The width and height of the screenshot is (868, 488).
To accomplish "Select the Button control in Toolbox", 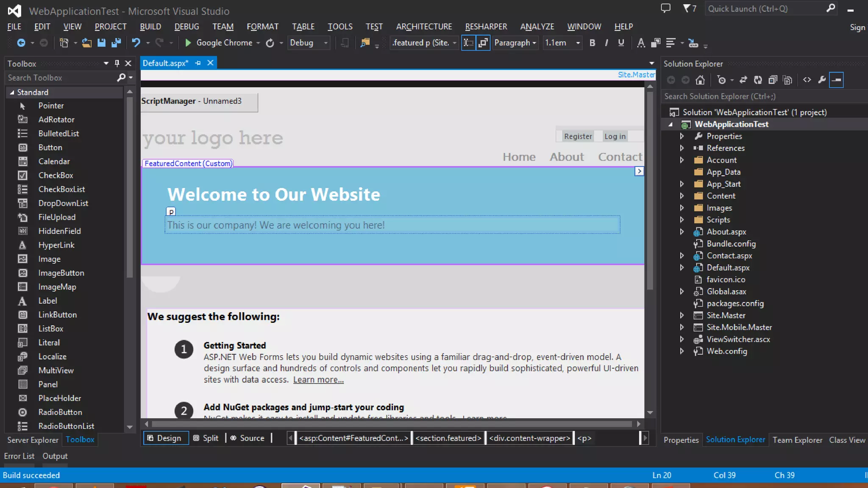I will tap(50, 147).
